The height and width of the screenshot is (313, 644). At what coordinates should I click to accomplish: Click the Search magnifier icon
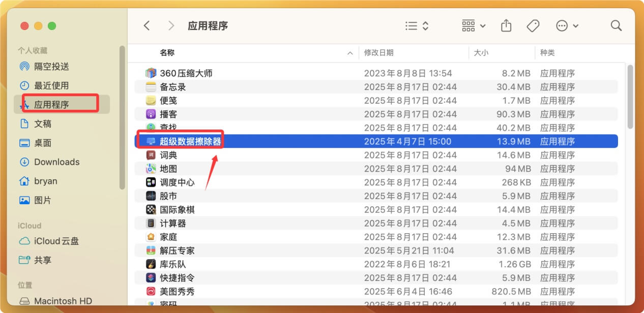tap(616, 25)
